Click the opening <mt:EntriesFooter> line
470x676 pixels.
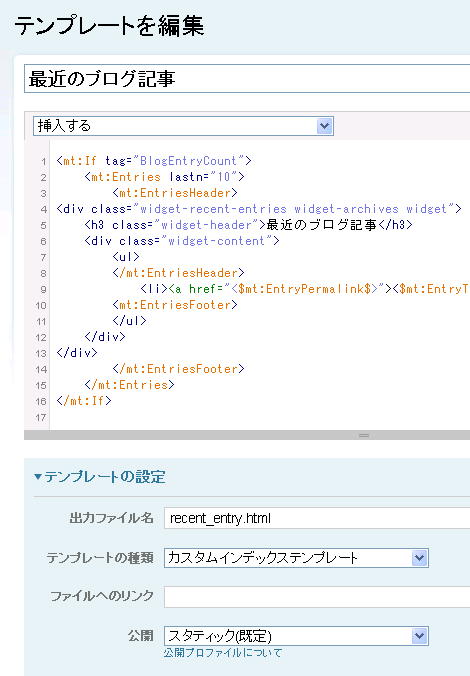(x=175, y=305)
